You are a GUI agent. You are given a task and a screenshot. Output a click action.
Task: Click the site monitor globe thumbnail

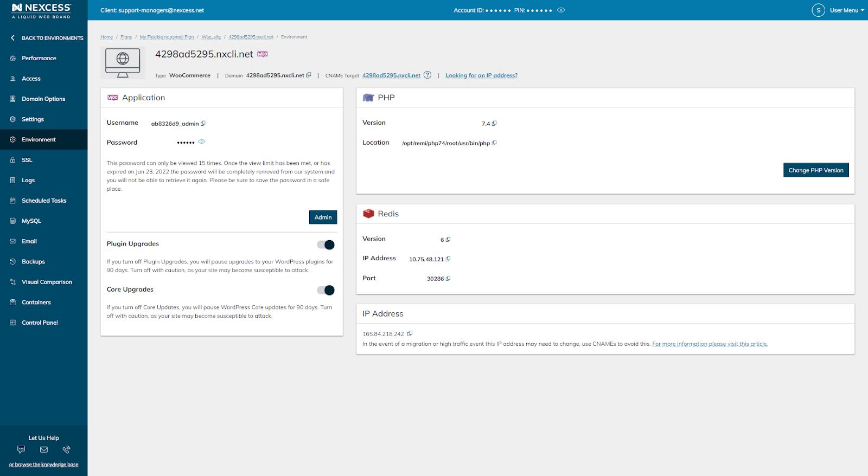pos(123,63)
